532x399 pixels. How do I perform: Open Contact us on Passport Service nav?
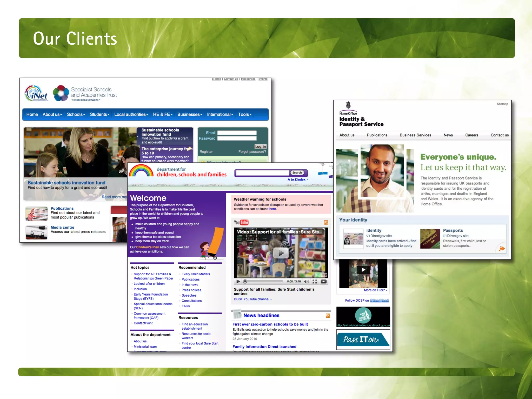click(x=500, y=135)
